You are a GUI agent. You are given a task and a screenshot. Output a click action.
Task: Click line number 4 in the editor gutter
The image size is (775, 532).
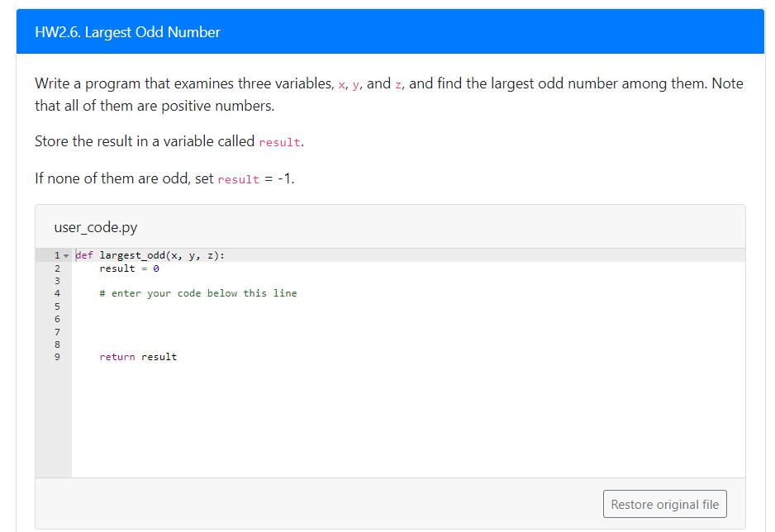pyautogui.click(x=57, y=293)
